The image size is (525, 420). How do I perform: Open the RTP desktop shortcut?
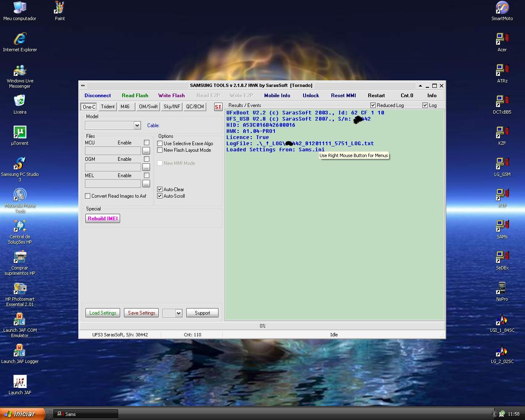coord(502,198)
